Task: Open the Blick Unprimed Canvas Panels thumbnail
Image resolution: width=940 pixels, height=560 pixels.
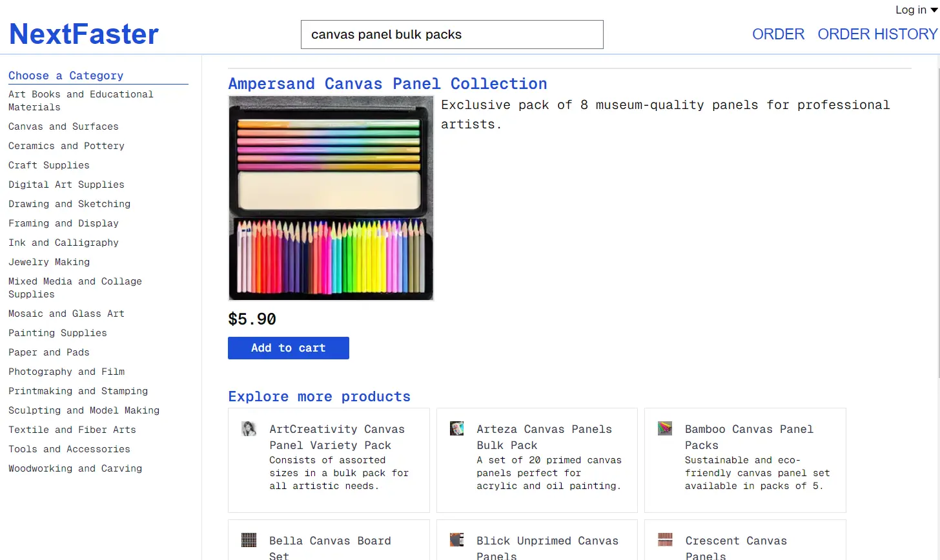Action: pos(457,539)
